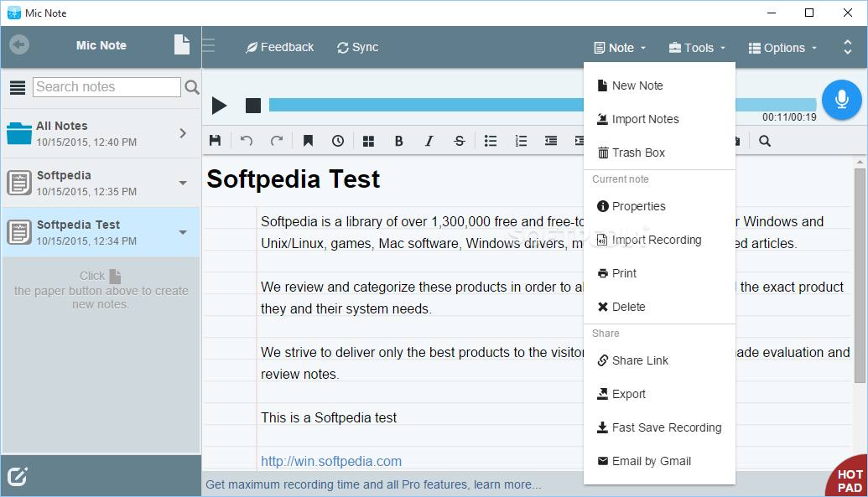Insert a bookmark in the note
This screenshot has width=868, height=497.
pyautogui.click(x=308, y=141)
